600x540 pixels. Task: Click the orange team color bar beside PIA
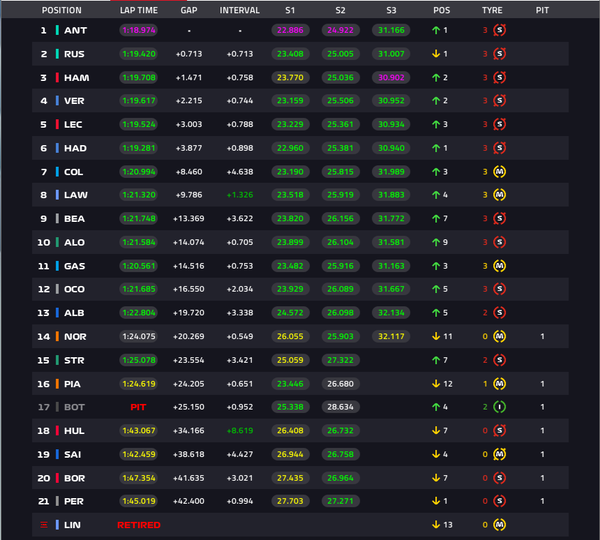57,384
